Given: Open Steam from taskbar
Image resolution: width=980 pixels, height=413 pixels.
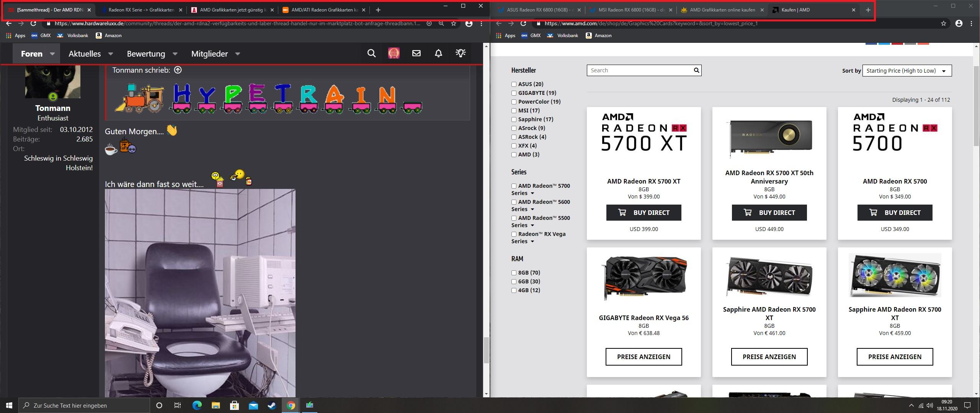Looking at the screenshot, I should [x=272, y=405].
